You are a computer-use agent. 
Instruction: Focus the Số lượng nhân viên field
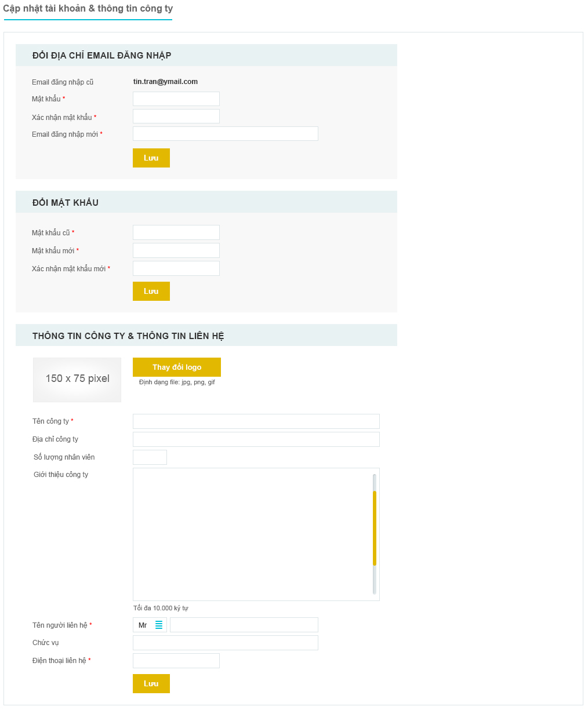pyautogui.click(x=150, y=457)
